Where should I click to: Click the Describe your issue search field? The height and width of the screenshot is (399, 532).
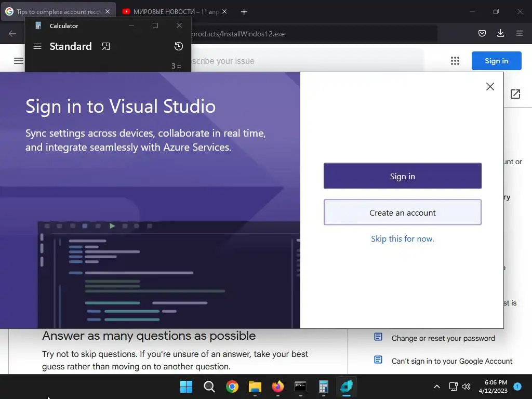[307, 61]
